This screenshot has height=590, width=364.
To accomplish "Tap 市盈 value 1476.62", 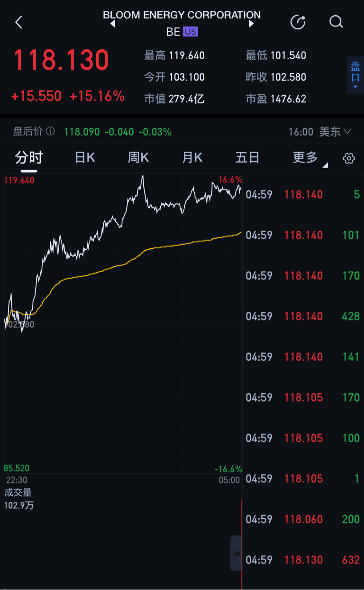I will pos(288,99).
